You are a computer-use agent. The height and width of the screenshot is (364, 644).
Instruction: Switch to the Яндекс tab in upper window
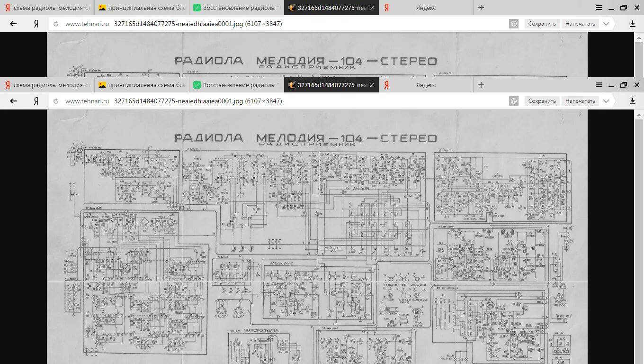point(426,8)
